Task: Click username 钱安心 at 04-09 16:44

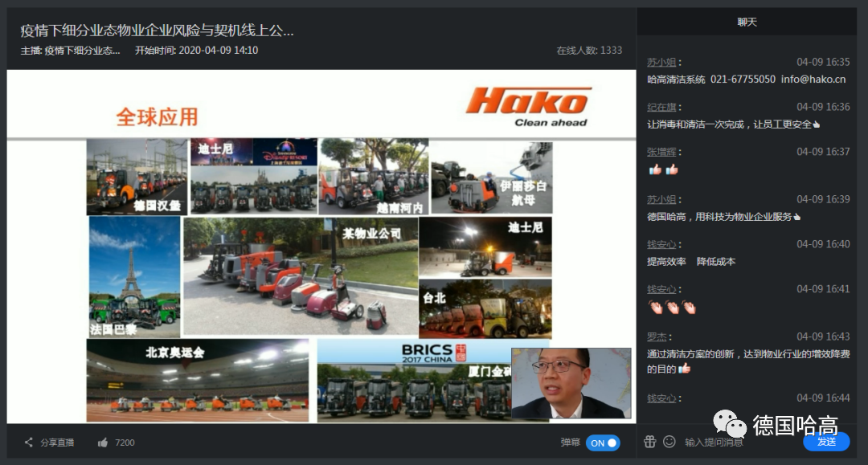Action: tap(661, 398)
